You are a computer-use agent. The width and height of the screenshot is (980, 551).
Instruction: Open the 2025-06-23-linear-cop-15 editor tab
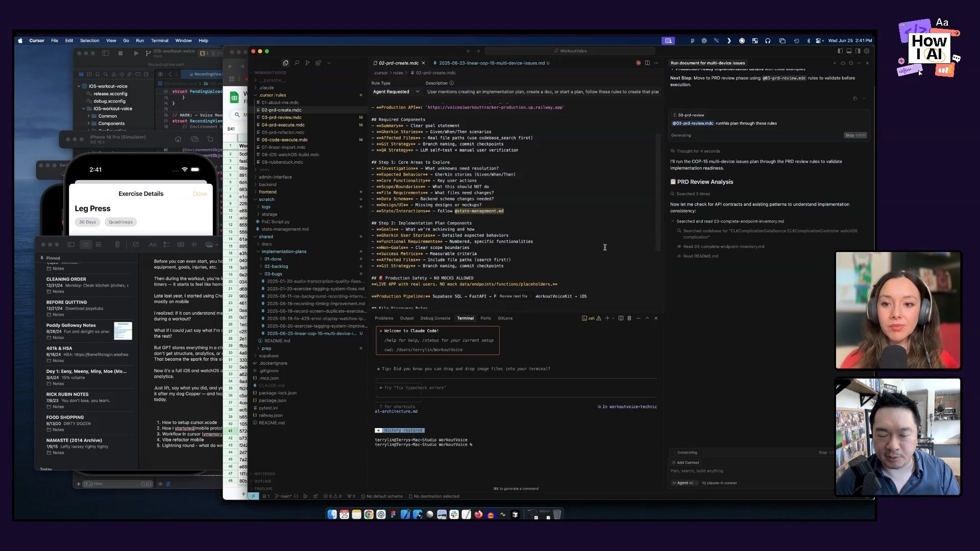[x=491, y=63]
